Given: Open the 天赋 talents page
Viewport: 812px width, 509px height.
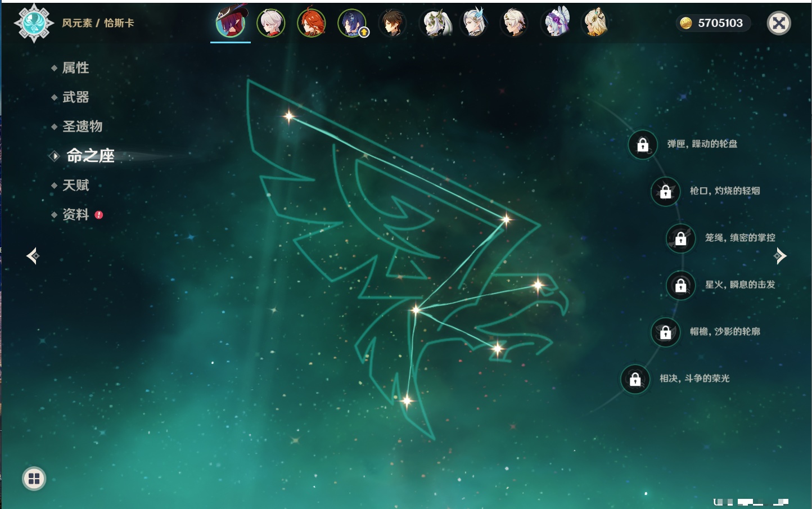Looking at the screenshot, I should point(75,185).
